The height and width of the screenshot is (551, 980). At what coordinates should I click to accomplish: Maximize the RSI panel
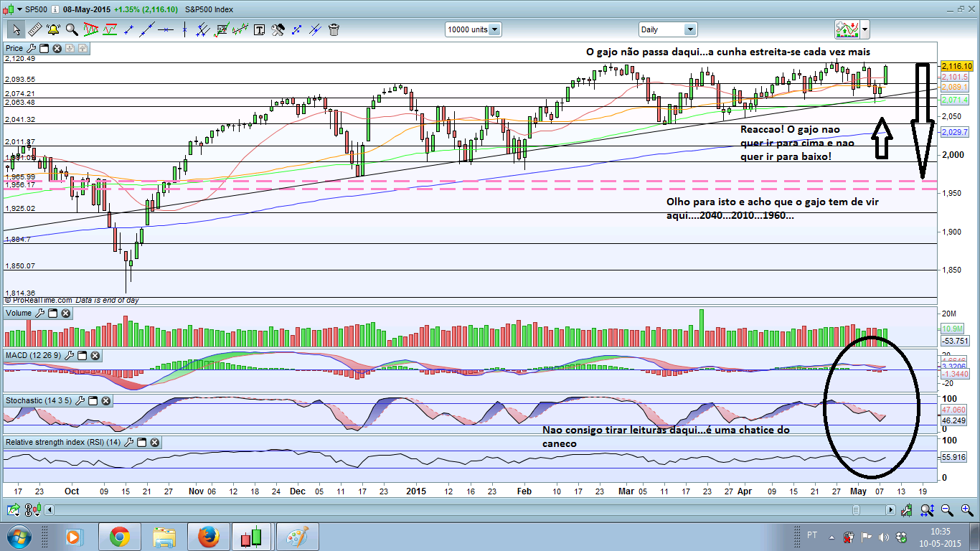141,442
